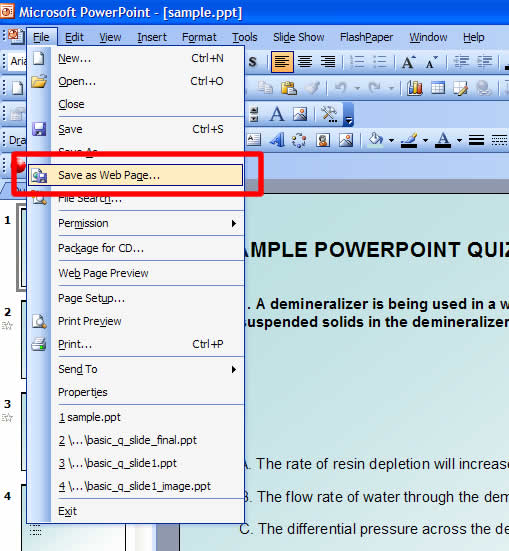The height and width of the screenshot is (551, 509).
Task: Click the Increase Indent icon
Action: 484,62
